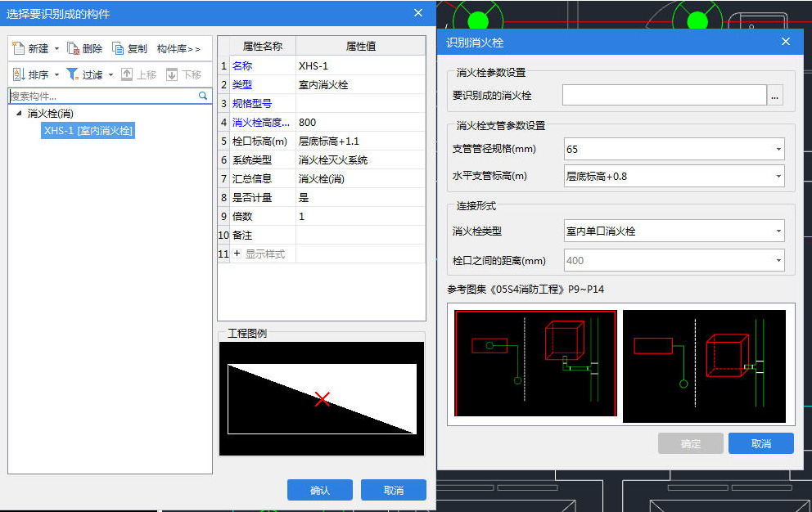Click the 删除 (Delete) component icon
The image size is (812, 512).
74,49
